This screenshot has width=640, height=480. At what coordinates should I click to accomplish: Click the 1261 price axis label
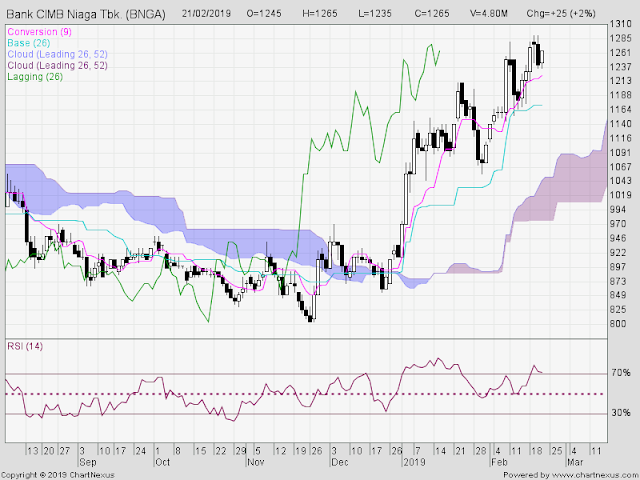(x=620, y=53)
